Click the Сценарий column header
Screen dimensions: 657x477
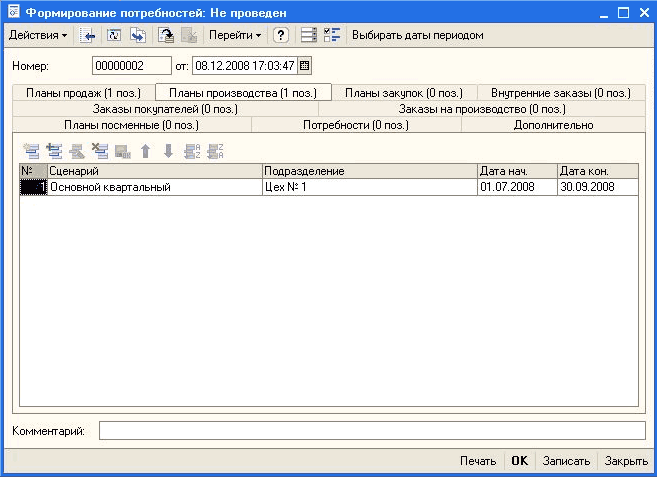coord(155,171)
